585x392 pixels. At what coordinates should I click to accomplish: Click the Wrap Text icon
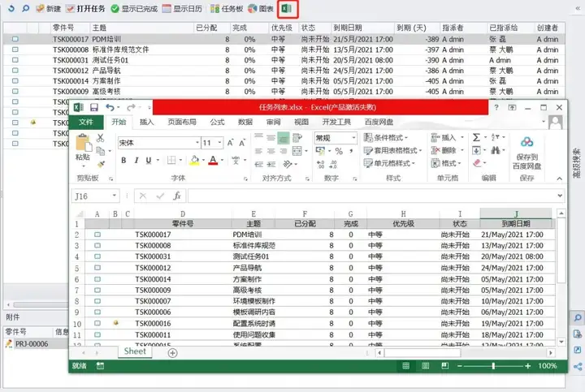point(297,138)
